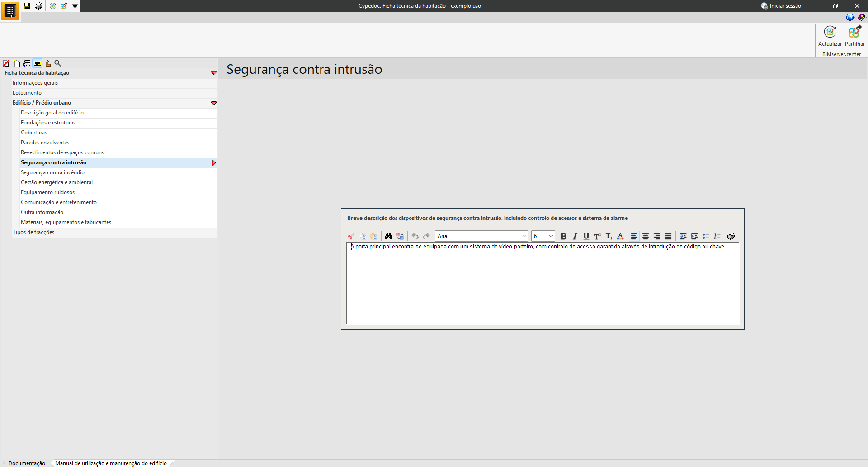Switch to the Documentação tab
The width and height of the screenshot is (868, 467).
pyautogui.click(x=27, y=463)
